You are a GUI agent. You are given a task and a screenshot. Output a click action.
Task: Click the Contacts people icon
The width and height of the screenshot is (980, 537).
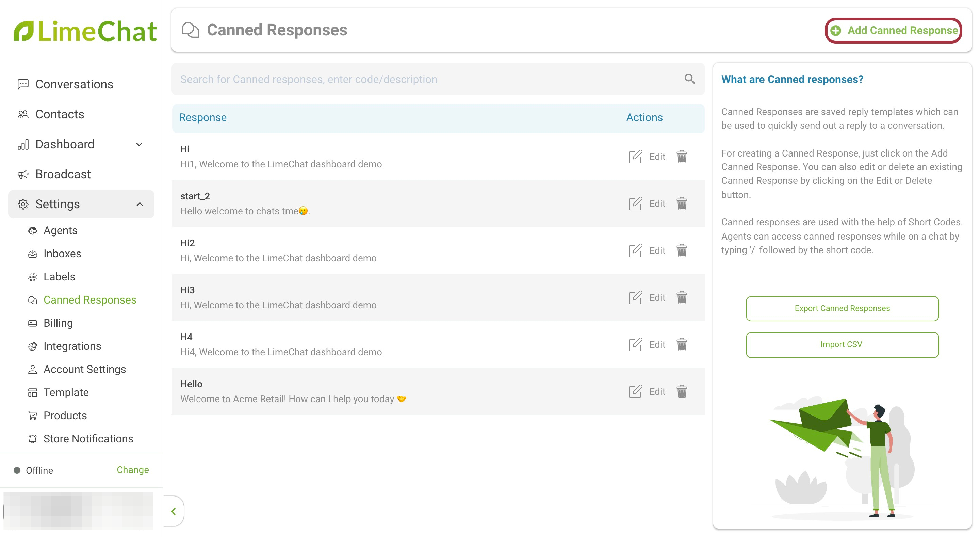tap(23, 114)
